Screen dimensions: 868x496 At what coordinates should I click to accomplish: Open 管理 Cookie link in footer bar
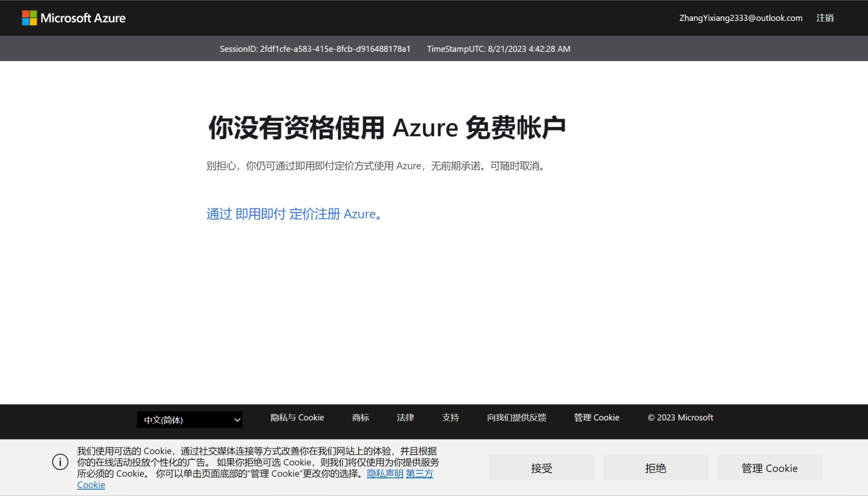(x=597, y=417)
